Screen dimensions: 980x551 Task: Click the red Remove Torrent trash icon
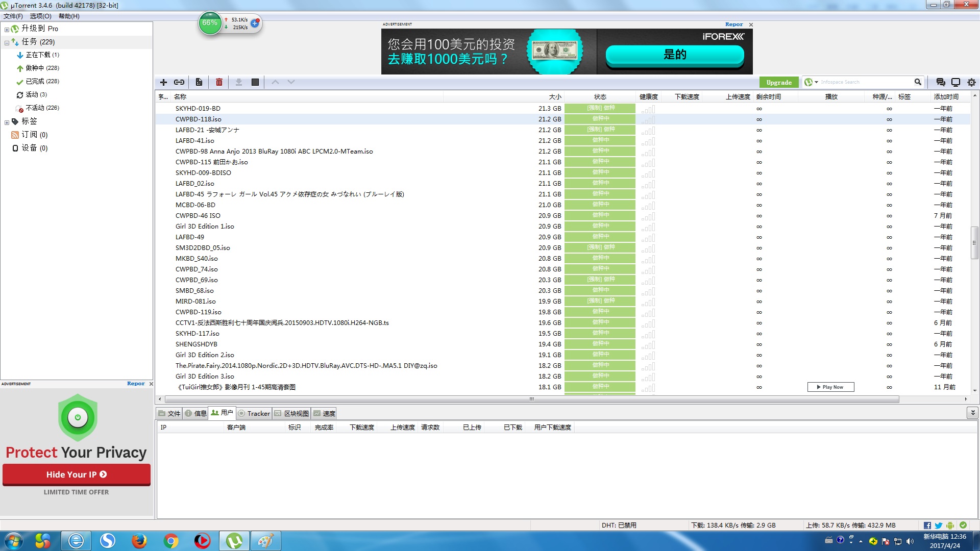point(219,82)
